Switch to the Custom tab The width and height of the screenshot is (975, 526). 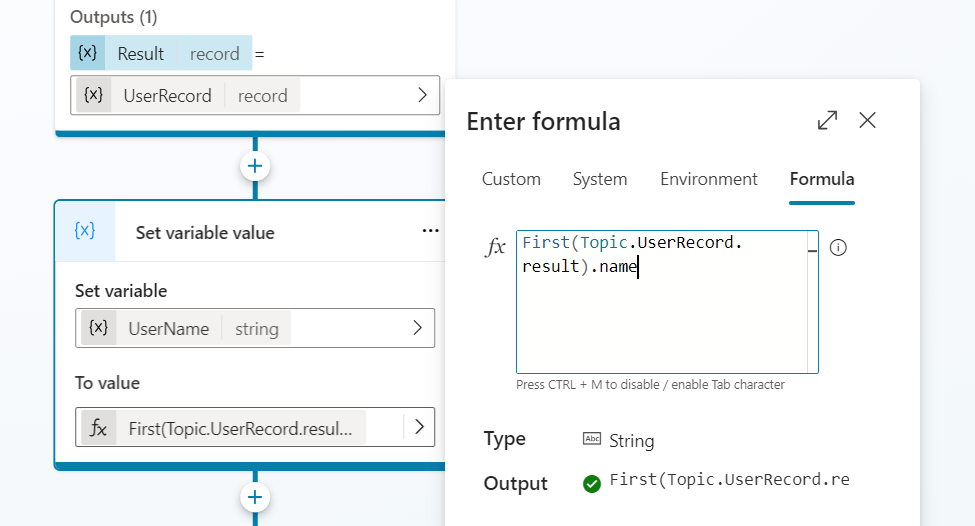click(x=511, y=180)
